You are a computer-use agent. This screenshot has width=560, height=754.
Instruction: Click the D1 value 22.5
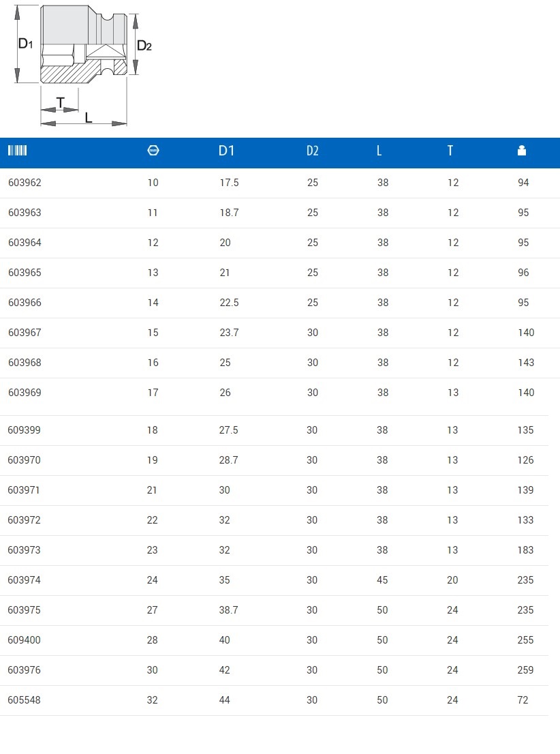coord(230,303)
